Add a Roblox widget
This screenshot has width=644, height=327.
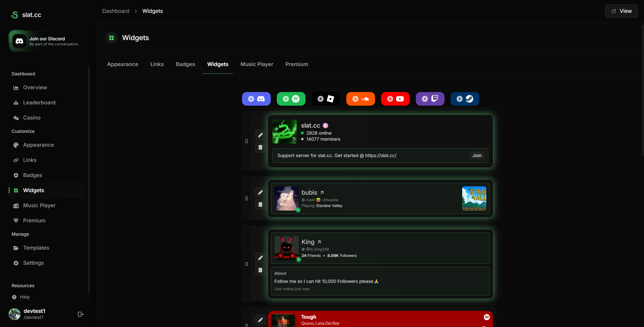point(326,99)
